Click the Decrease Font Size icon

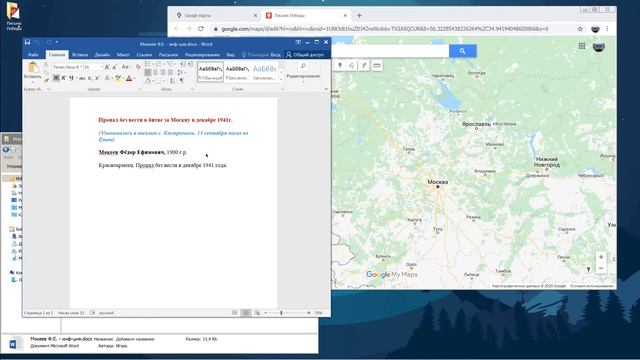(x=114, y=67)
